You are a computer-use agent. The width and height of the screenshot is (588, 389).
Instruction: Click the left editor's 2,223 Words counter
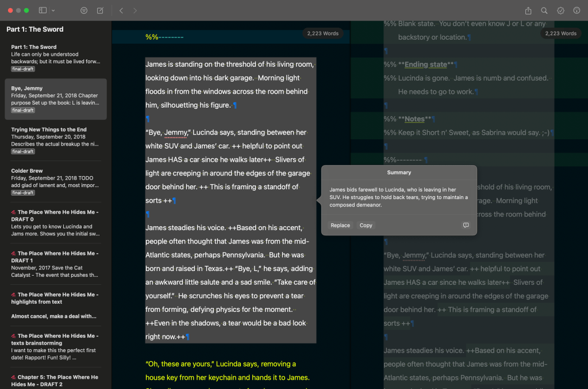pyautogui.click(x=323, y=33)
